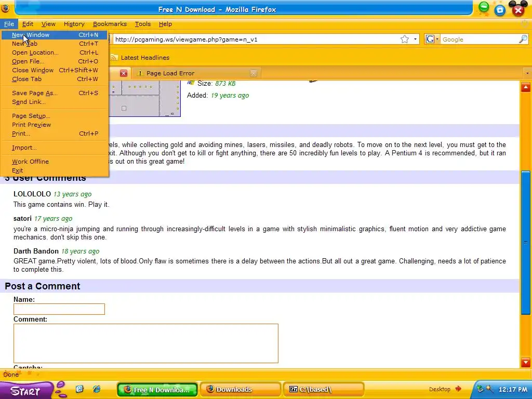The width and height of the screenshot is (532, 399).
Task: Open the File menu
Action: (9, 24)
